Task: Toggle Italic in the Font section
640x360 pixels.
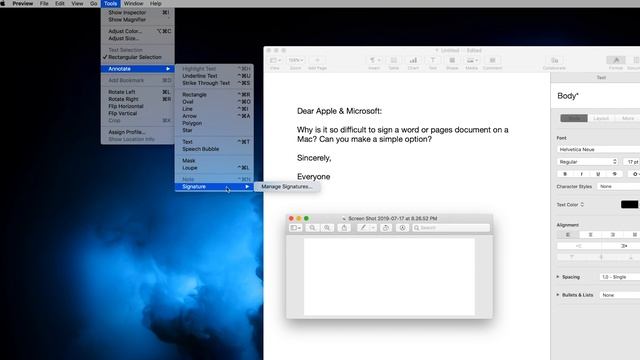Action: pos(582,174)
